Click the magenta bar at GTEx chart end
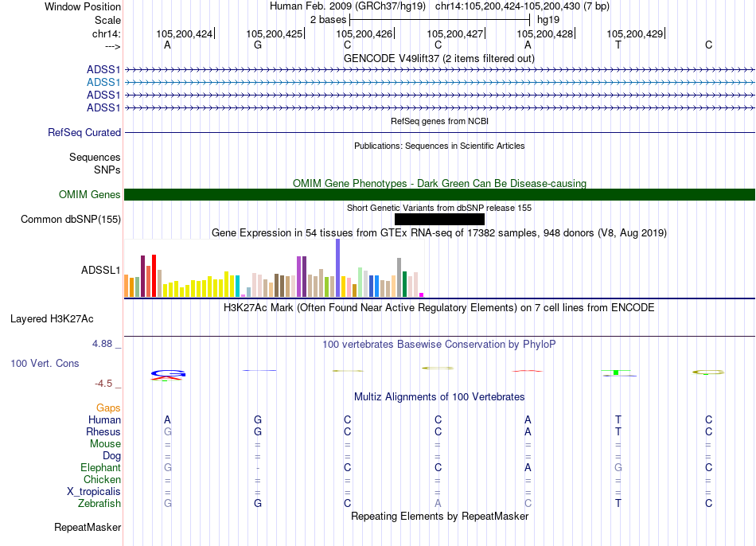This screenshot has height=546, width=756. pyautogui.click(x=422, y=294)
